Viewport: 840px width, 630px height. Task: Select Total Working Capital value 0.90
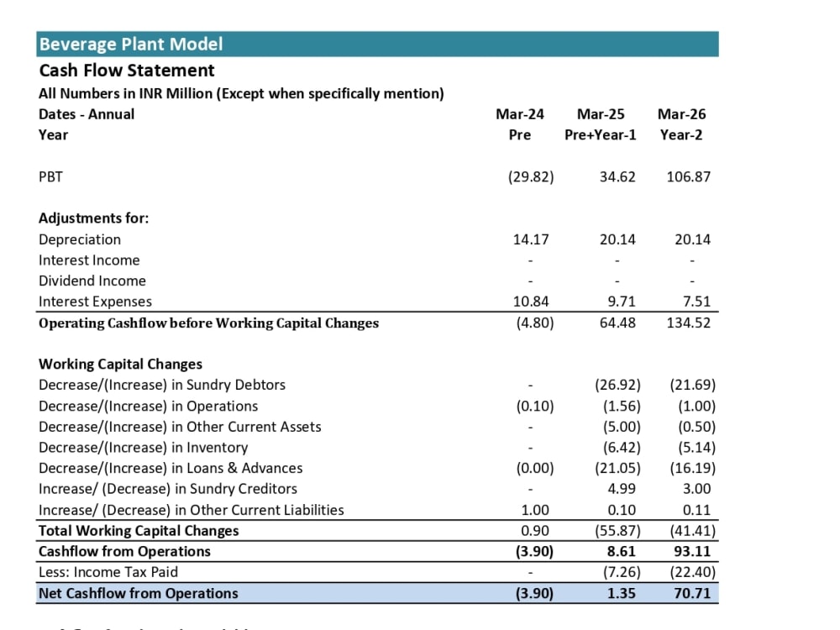[534, 531]
